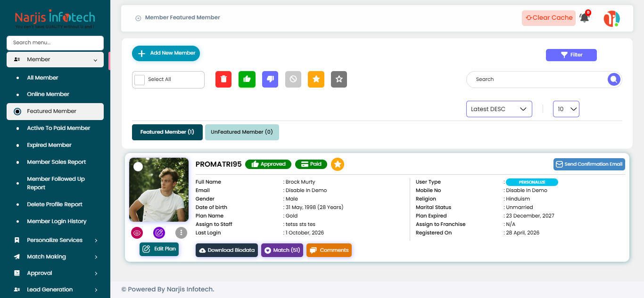Open the Latest DESC sort dropdown

pyautogui.click(x=499, y=109)
